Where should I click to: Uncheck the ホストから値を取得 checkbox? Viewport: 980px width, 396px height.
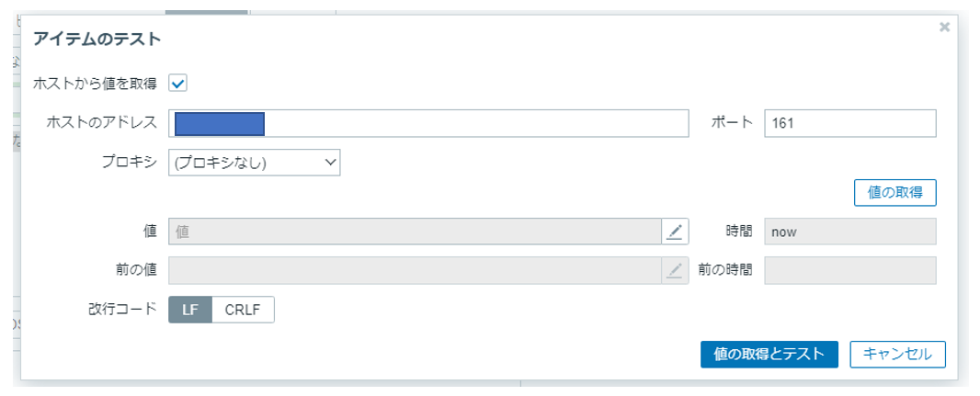pos(178,83)
